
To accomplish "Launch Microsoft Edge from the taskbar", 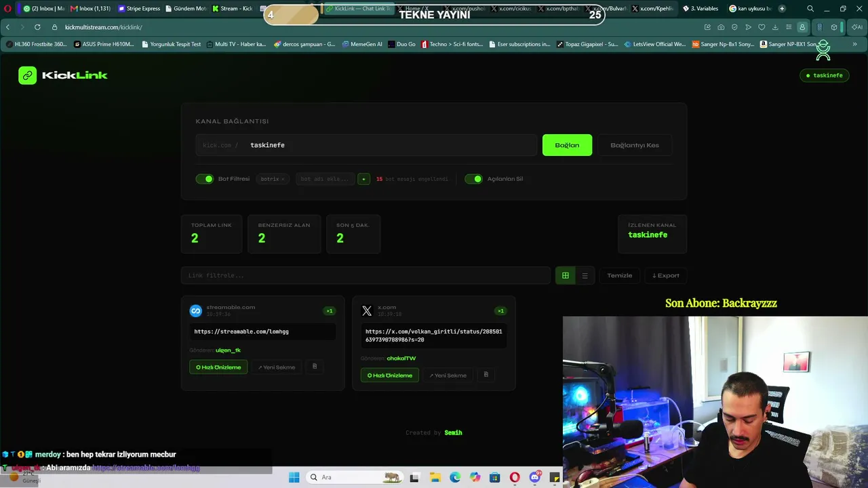I will (x=455, y=477).
